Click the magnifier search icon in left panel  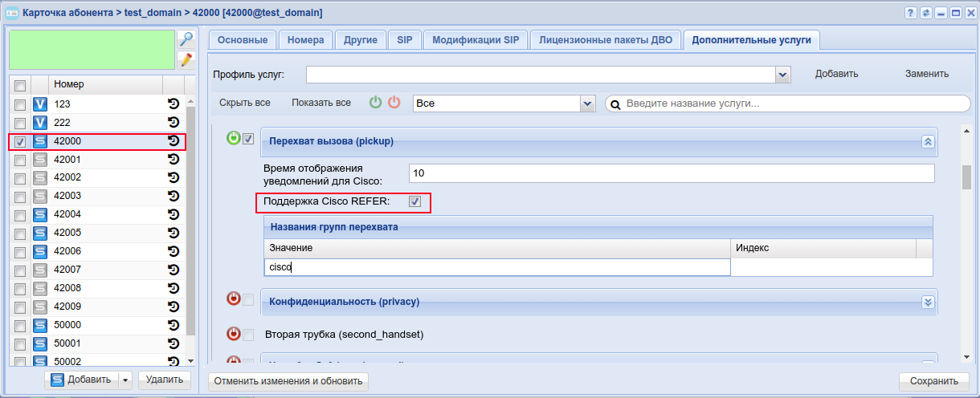186,39
